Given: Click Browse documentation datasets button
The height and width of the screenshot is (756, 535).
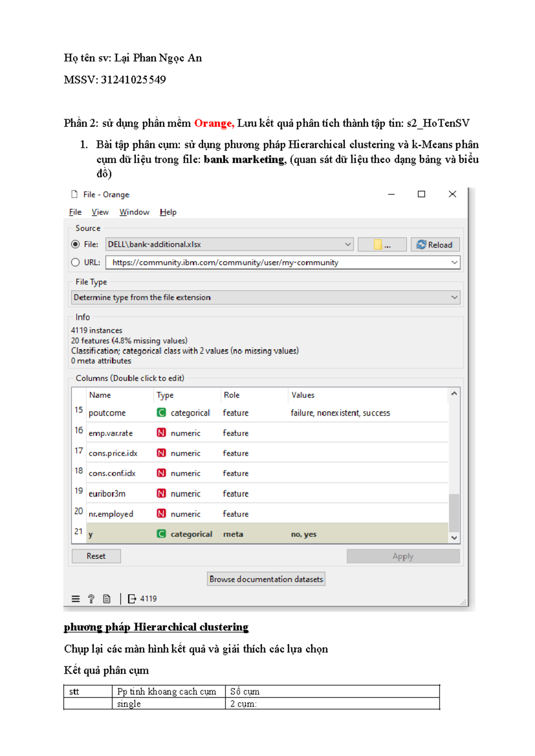Looking at the screenshot, I should click(x=266, y=579).
